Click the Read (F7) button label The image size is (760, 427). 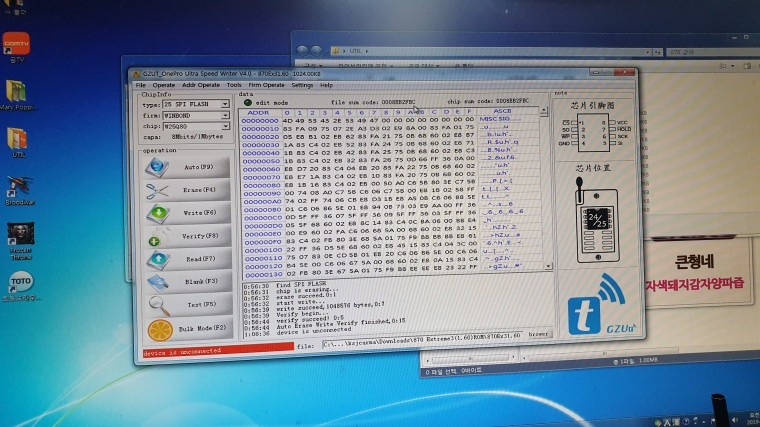[x=201, y=259]
